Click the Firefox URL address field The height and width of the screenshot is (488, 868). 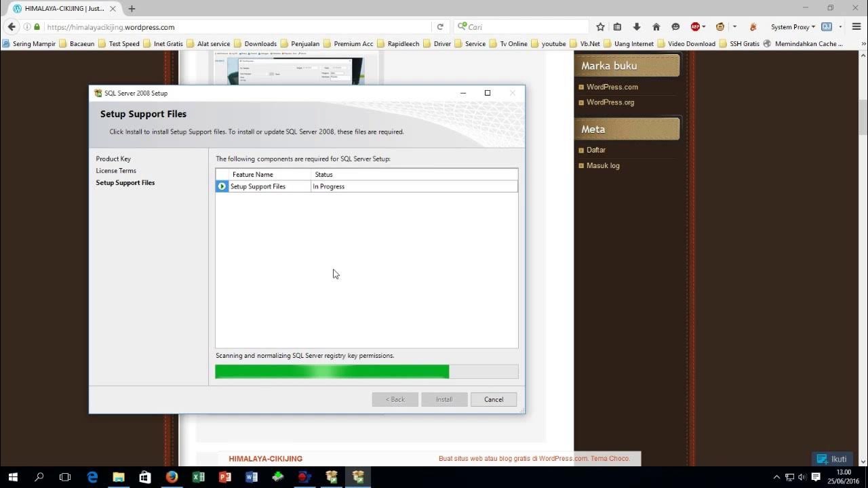click(237, 27)
